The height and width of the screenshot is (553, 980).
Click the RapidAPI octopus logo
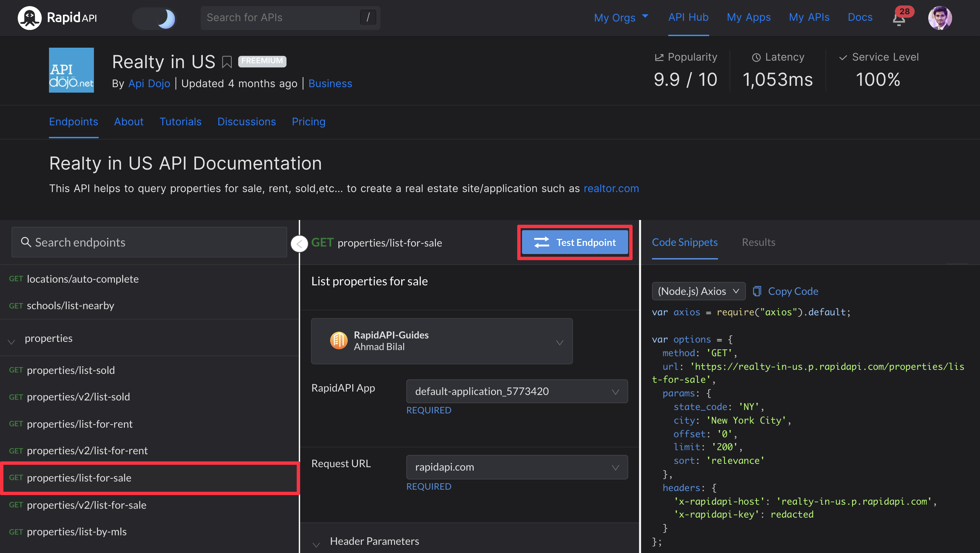29,17
